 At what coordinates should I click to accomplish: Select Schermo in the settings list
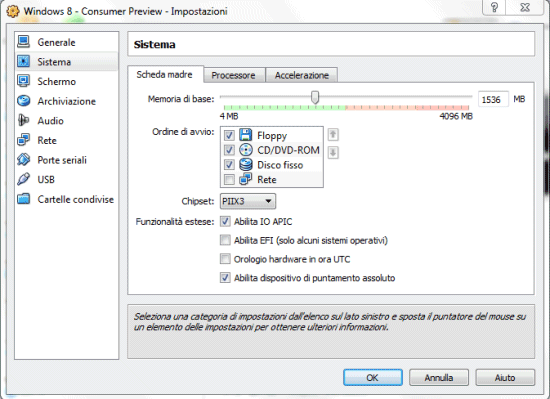point(67,81)
